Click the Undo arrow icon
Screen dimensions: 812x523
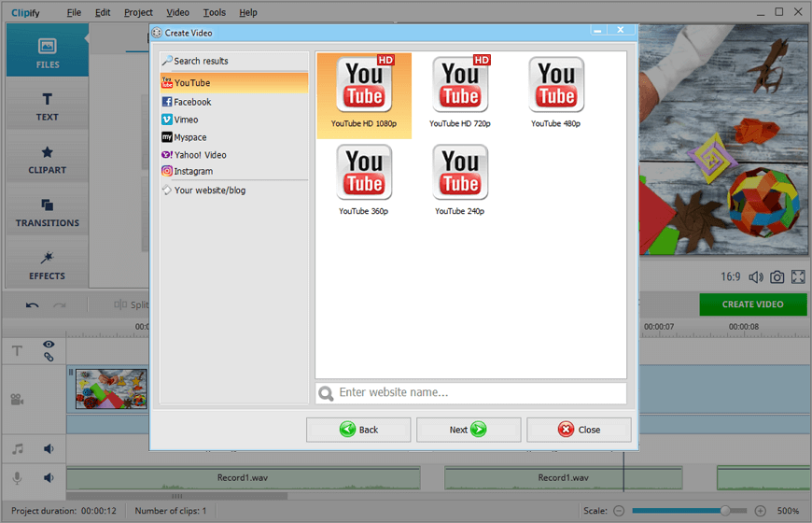tap(32, 304)
